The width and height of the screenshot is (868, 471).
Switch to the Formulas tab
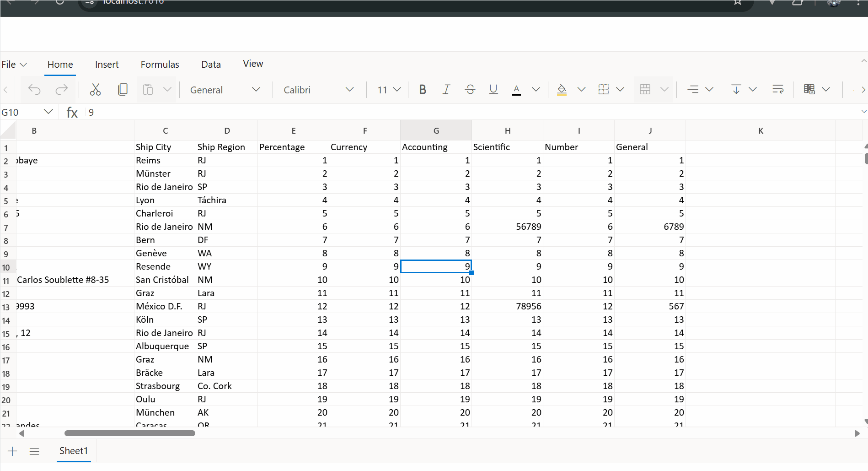[160, 64]
